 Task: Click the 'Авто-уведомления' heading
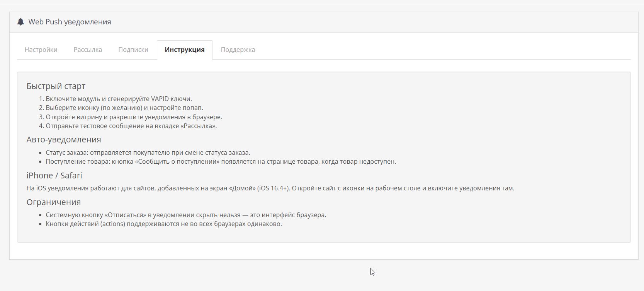64,139
